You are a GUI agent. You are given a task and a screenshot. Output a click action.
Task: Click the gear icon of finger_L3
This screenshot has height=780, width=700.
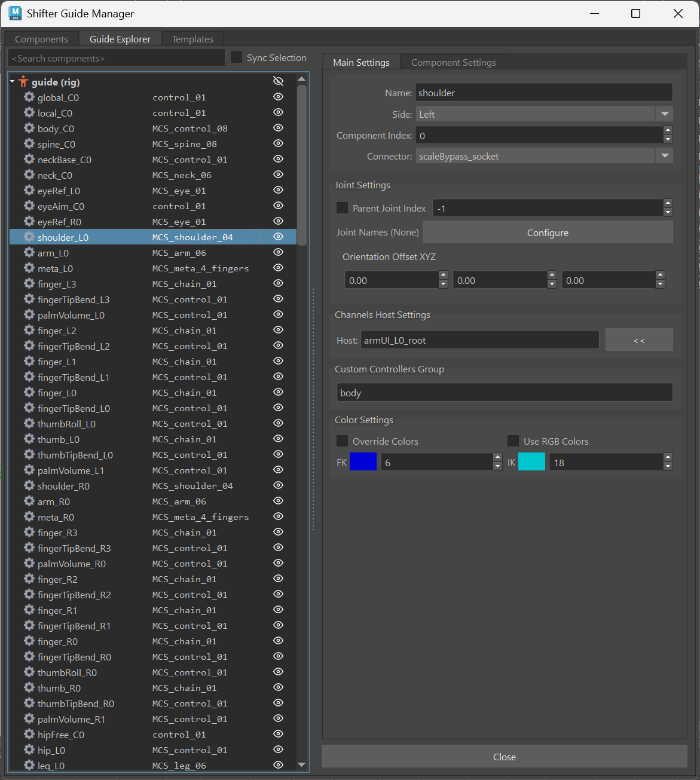(29, 283)
